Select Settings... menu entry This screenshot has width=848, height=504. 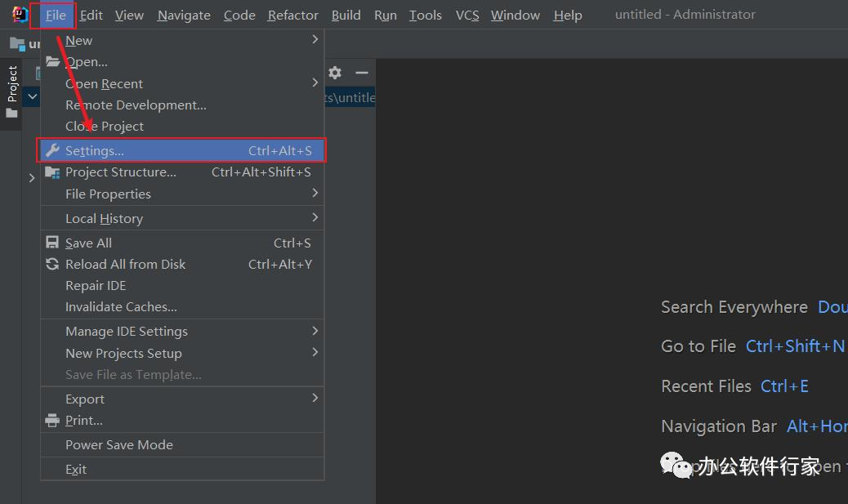pos(182,150)
